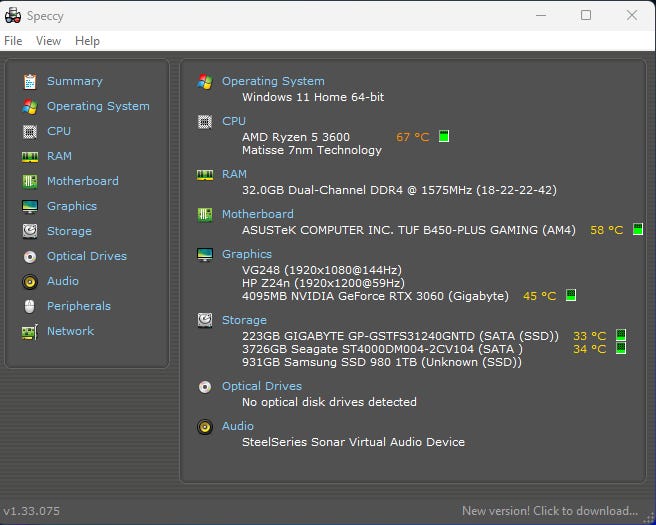The image size is (656, 525).
Task: Click the SteelSeries Sonar Virtual Audio Device text
Action: (353, 442)
